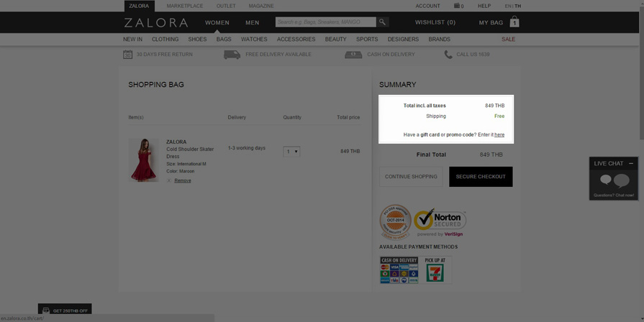
Task: Open the Watches category
Action: tap(254, 40)
